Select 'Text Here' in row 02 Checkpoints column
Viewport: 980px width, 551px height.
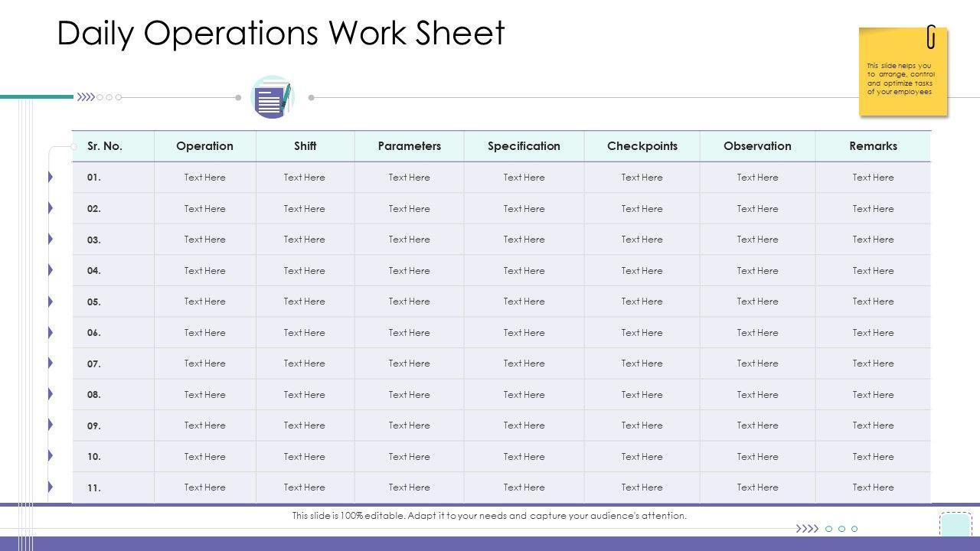(x=642, y=209)
